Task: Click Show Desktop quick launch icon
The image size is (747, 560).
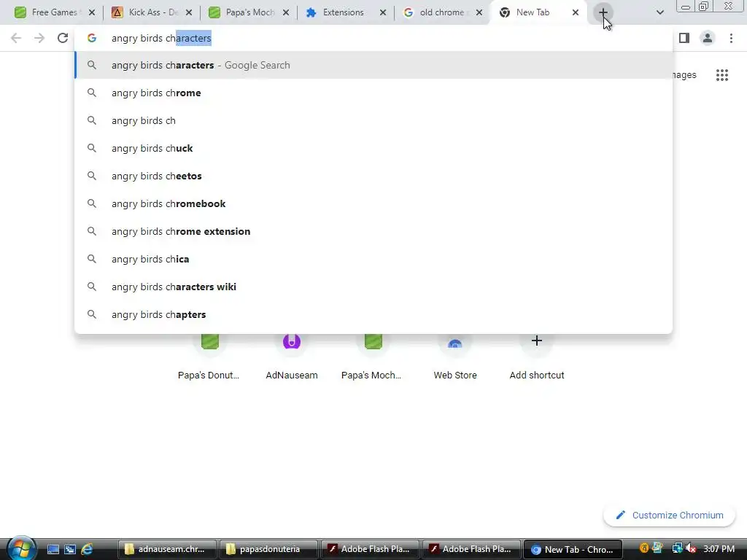Action: pos(53,550)
